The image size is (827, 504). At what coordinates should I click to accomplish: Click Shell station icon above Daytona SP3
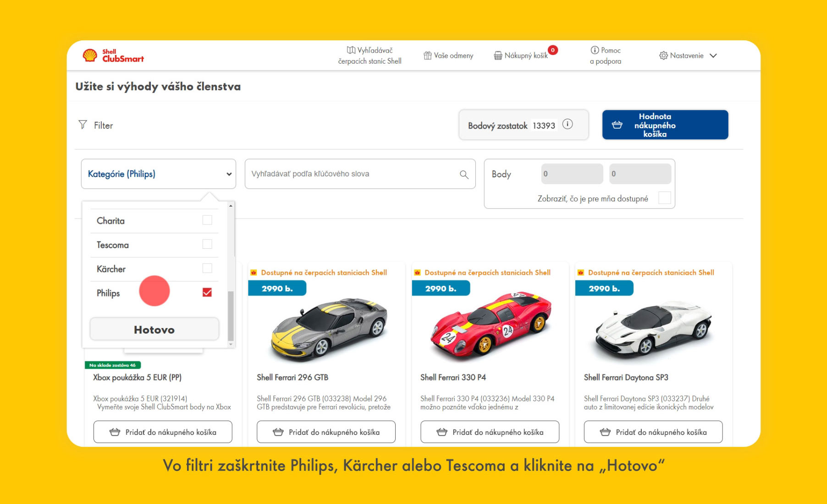point(580,273)
